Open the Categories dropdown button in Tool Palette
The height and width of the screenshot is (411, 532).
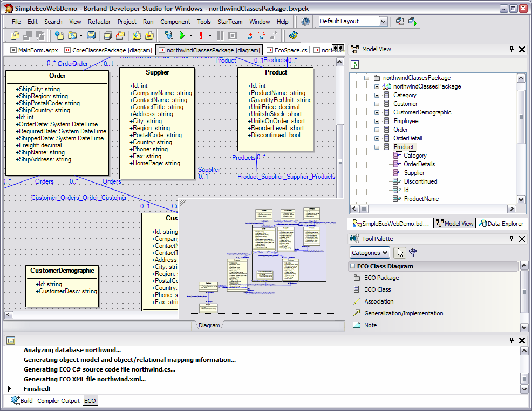[x=370, y=252]
